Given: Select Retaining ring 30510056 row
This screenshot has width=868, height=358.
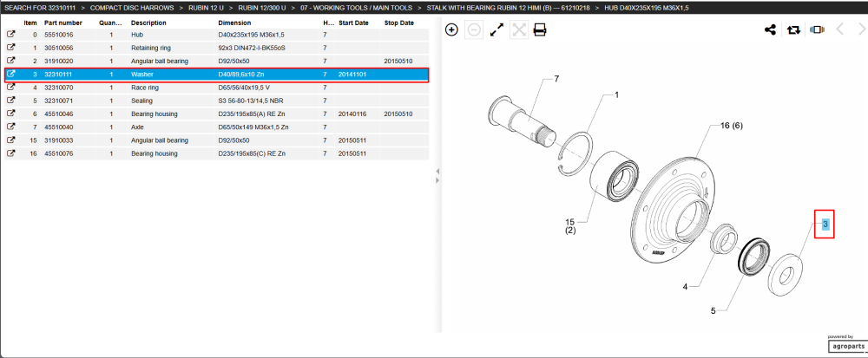Looking at the screenshot, I should click(216, 48).
